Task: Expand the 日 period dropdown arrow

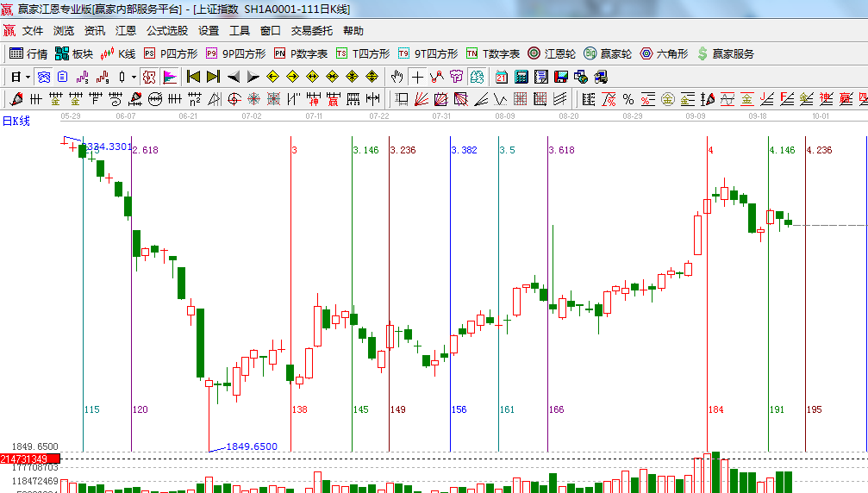Action: pos(27,77)
